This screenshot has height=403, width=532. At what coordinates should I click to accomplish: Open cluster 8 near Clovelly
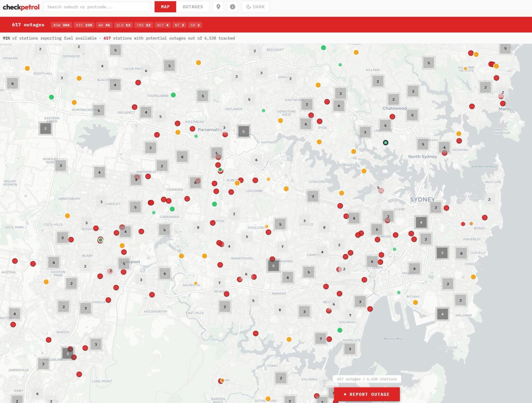(x=461, y=253)
